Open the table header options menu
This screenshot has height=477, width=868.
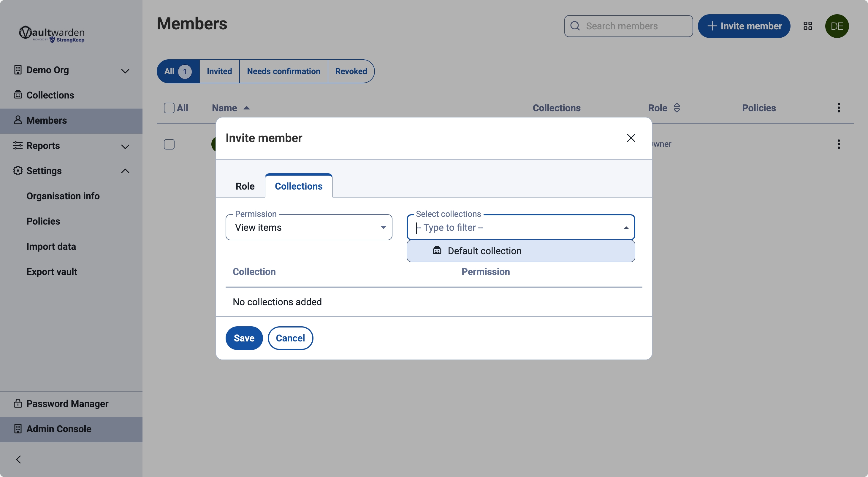pyautogui.click(x=838, y=108)
